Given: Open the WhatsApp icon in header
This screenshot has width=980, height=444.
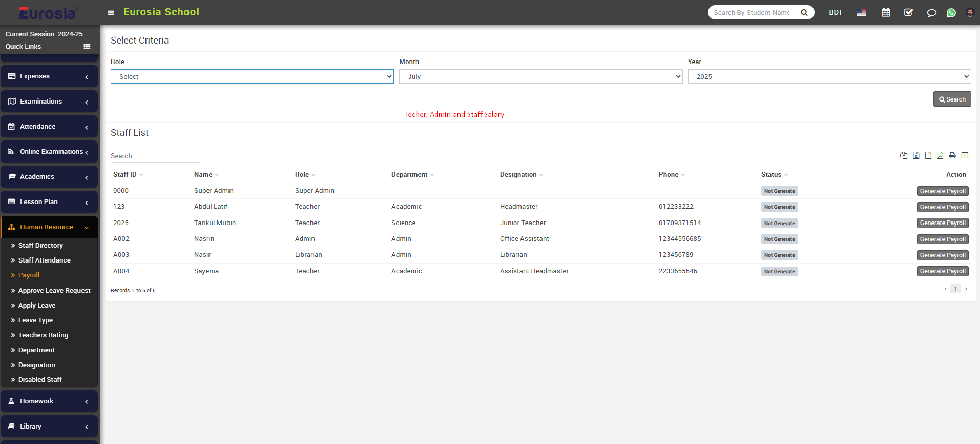Looking at the screenshot, I should [951, 13].
